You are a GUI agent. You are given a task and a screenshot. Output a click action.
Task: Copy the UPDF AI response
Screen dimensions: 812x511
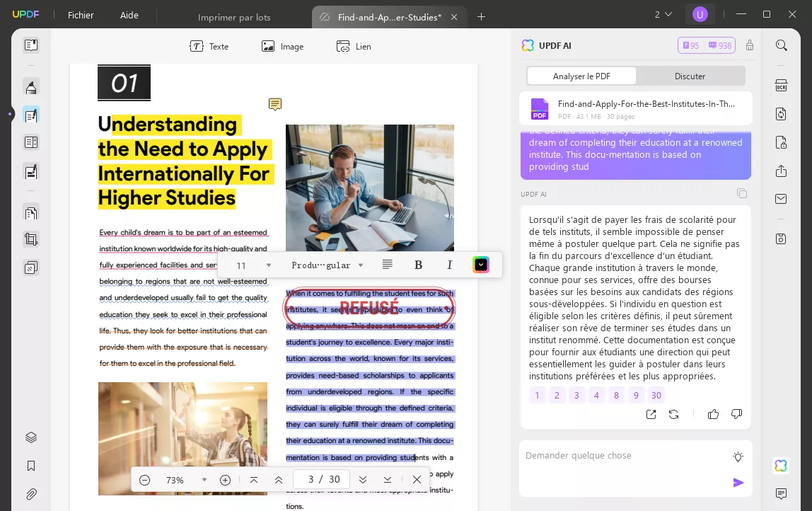point(742,193)
